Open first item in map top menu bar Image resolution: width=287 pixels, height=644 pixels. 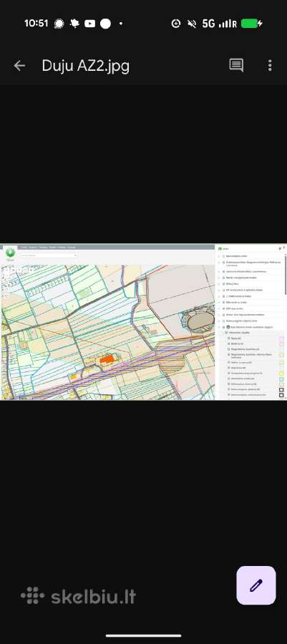(24, 248)
